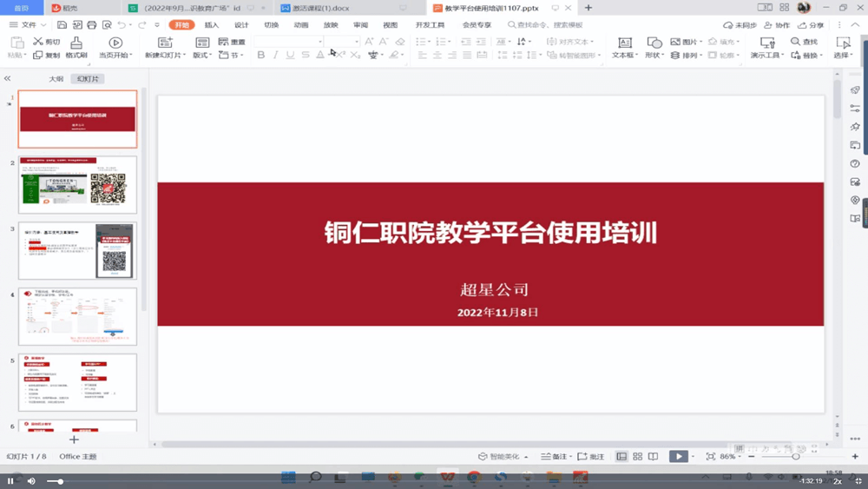Activate the 格式刷 format painter
Screen dimensions: 868x489
(76, 48)
